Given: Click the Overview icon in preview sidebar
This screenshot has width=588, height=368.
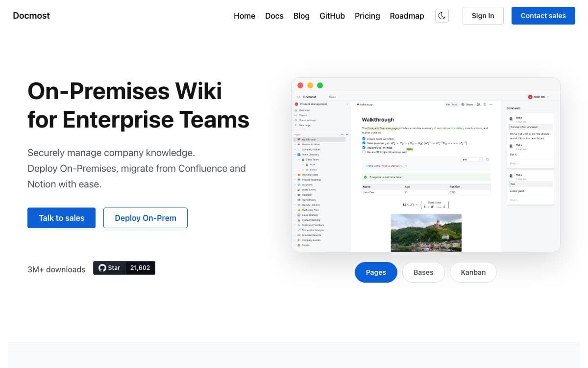Looking at the screenshot, I should point(296,110).
